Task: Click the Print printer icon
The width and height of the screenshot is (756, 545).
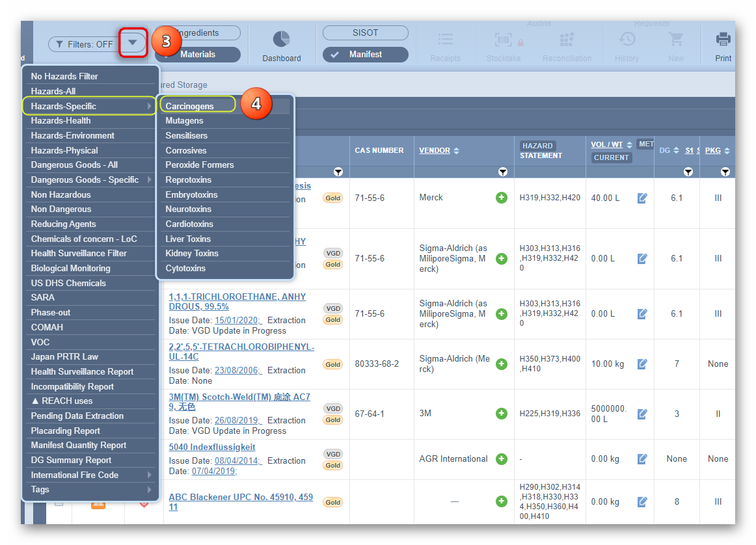Action: [x=723, y=40]
